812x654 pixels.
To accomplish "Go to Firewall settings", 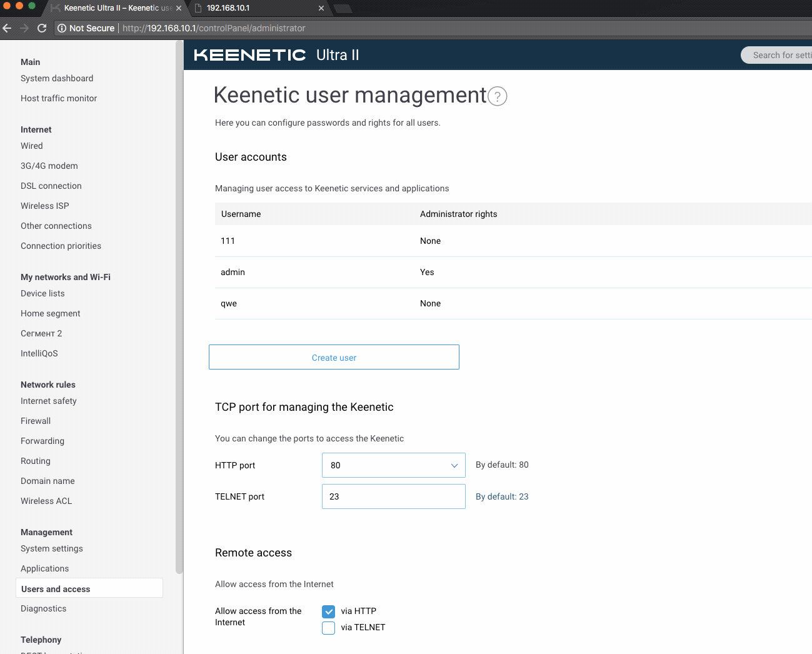I will pyautogui.click(x=36, y=421).
